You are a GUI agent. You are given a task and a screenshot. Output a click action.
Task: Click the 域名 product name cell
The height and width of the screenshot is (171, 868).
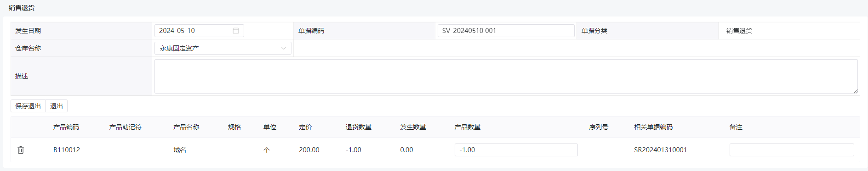point(180,150)
